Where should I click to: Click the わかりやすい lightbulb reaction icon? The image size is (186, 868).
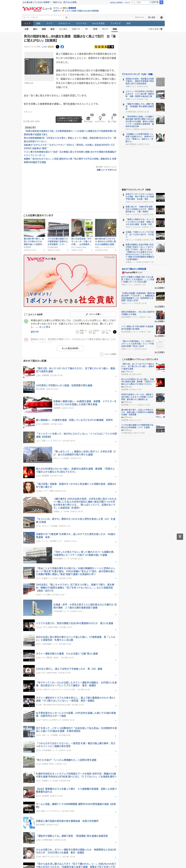pyautogui.click(x=100, y=118)
